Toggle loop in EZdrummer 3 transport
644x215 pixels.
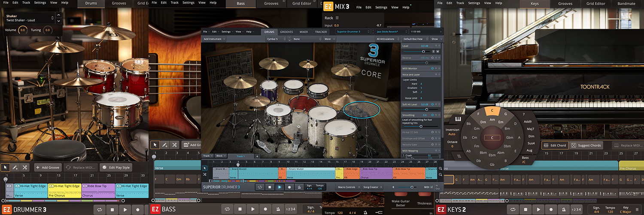[x=100, y=209]
